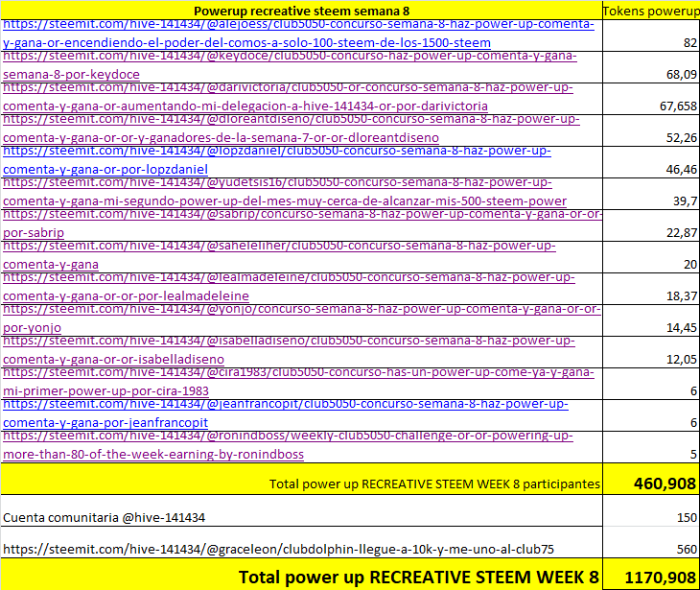Select the grand total 1170,908
This screenshot has height=590, width=700.
[651, 575]
